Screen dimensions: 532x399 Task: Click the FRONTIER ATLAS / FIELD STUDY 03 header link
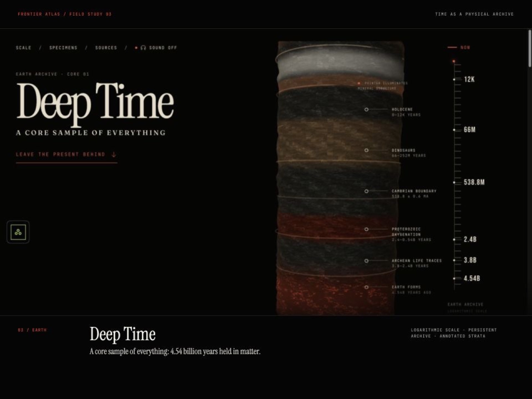(65, 14)
